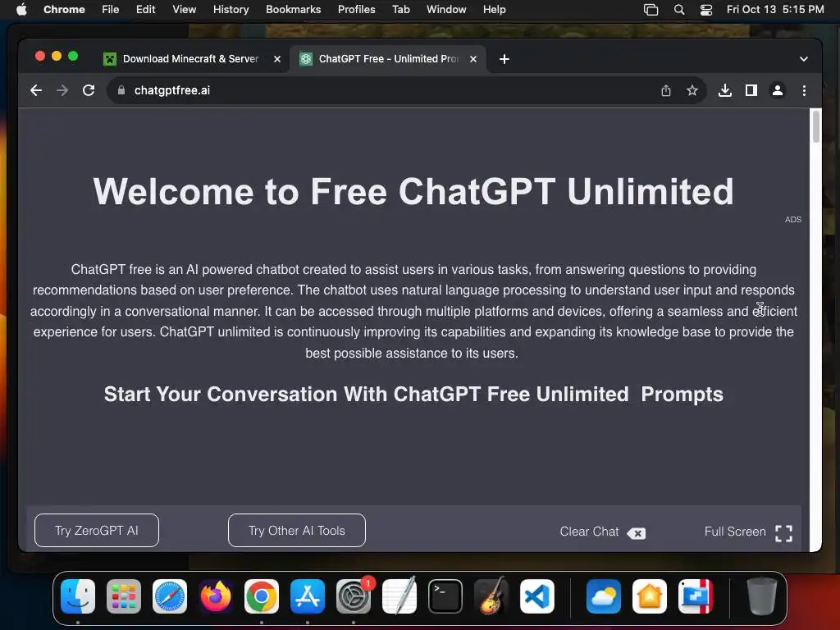This screenshot has width=840, height=630.
Task: Click the browser forward arrow
Action: 62,90
